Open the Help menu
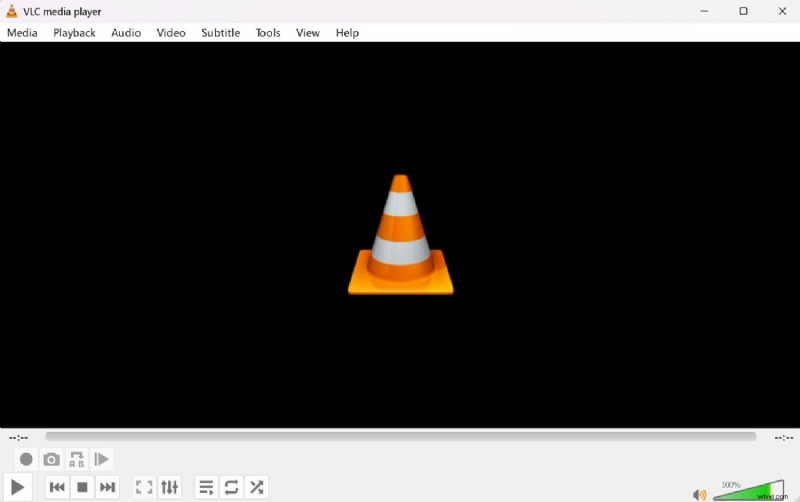 point(347,33)
